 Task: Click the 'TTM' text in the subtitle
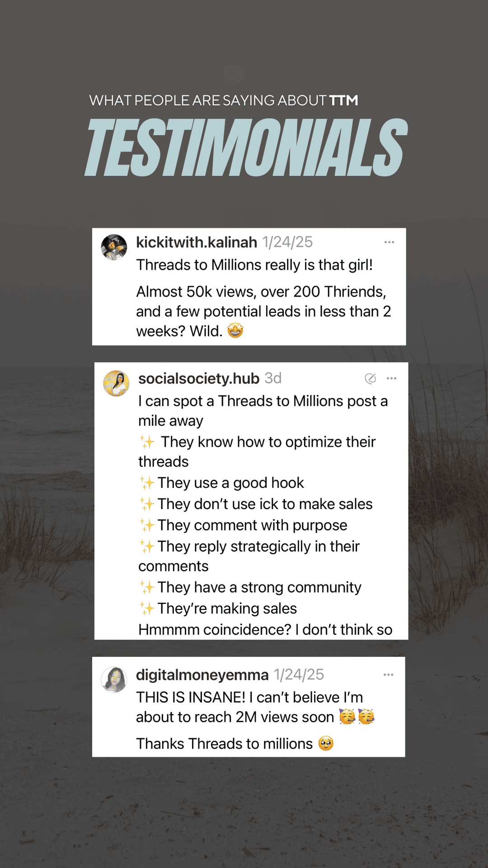[x=343, y=101]
